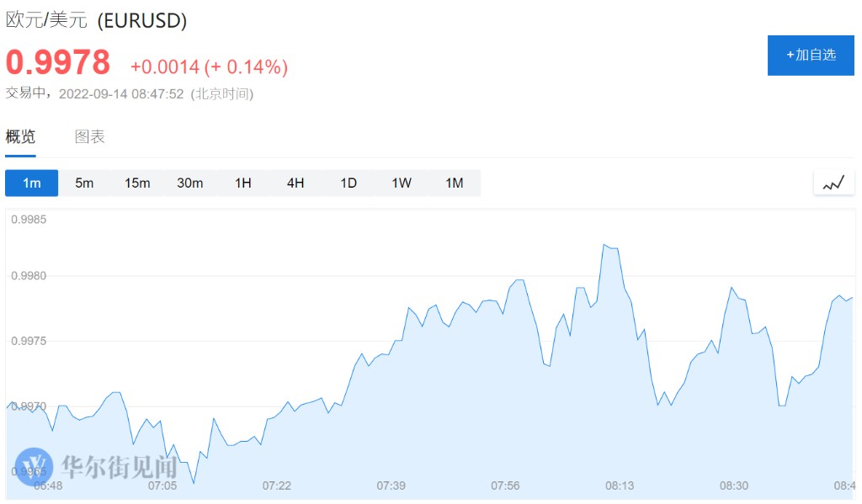Click the +0.0014 (+0.14%) change value
The image size is (862, 504).
click(209, 67)
